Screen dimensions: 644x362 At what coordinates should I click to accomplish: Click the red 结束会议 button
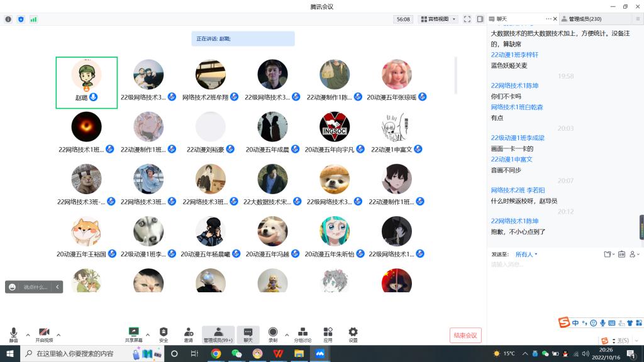pos(465,336)
